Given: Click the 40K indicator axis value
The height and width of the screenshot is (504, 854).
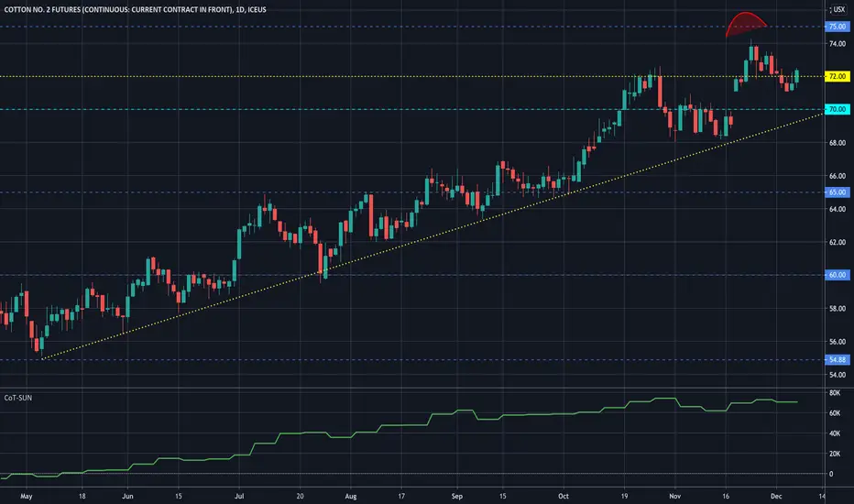Looking at the screenshot, I should tap(835, 433).
